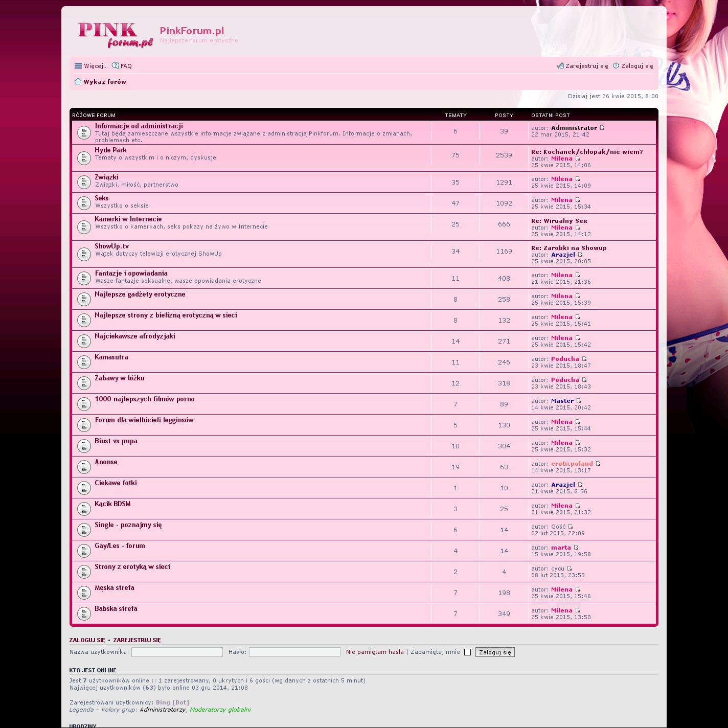Open the Kącik BDSM forum
Viewport: 728px width, 728px height.
[x=112, y=504]
